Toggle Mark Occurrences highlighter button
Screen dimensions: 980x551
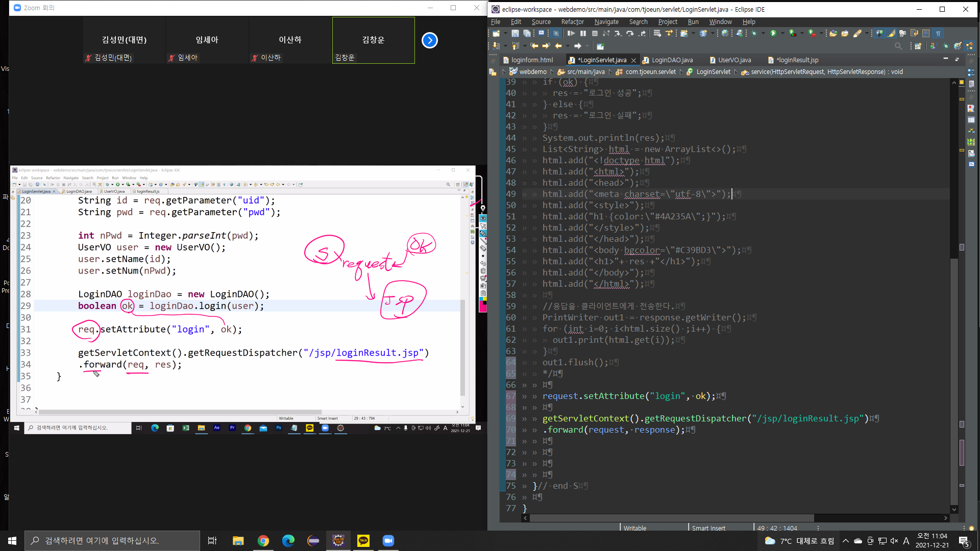point(891,33)
